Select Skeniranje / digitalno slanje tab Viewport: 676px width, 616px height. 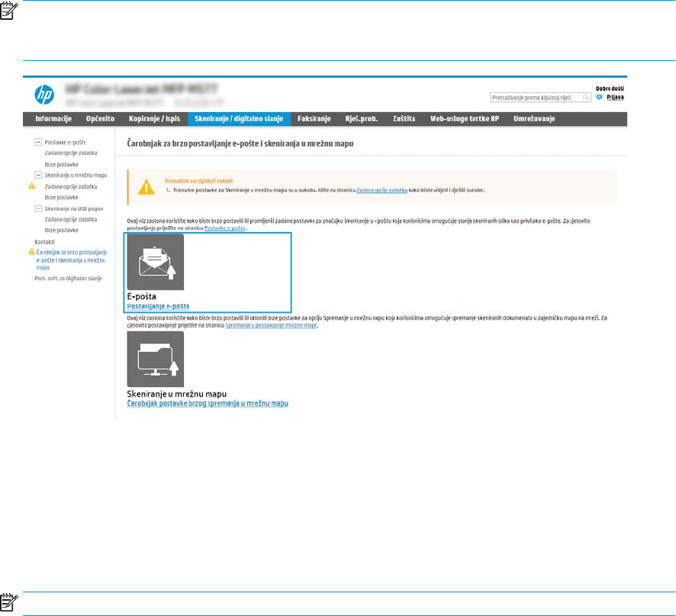tap(239, 118)
